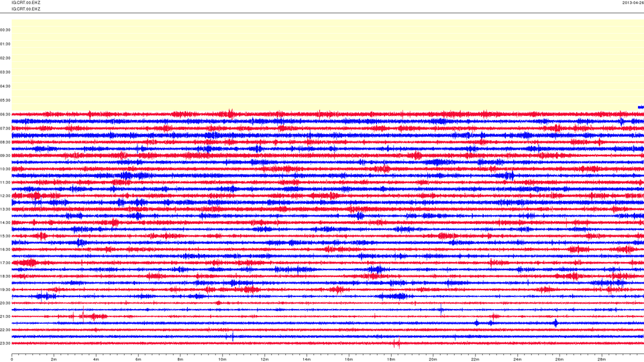This screenshot has height=362, width=644.
Task: Select the 19:30 time row label
Action: (5, 290)
